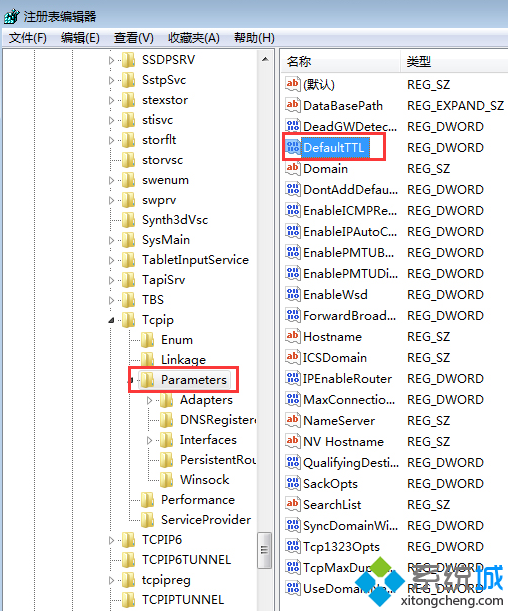This screenshot has width=508, height=611.
Task: Select the TCPIPTUNNEL tree item
Action: [183, 600]
